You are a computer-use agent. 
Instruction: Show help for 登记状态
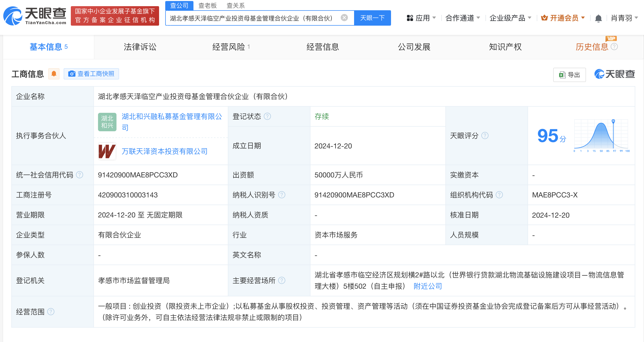(267, 116)
